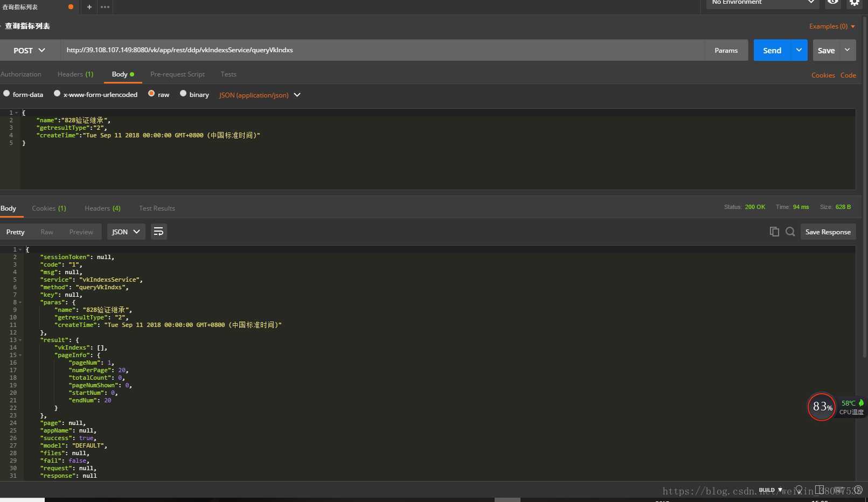Open search in response body magnifier icon

[x=790, y=232]
